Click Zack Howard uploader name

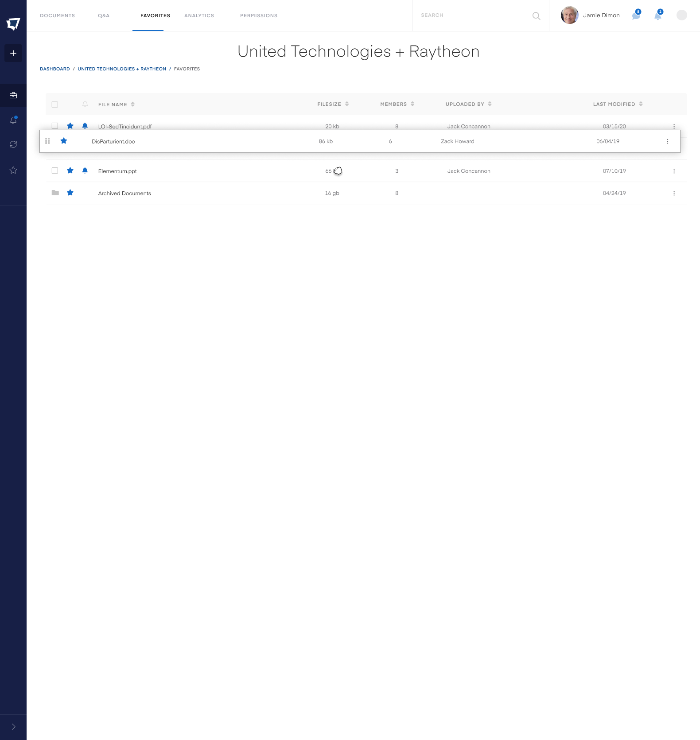[458, 141]
